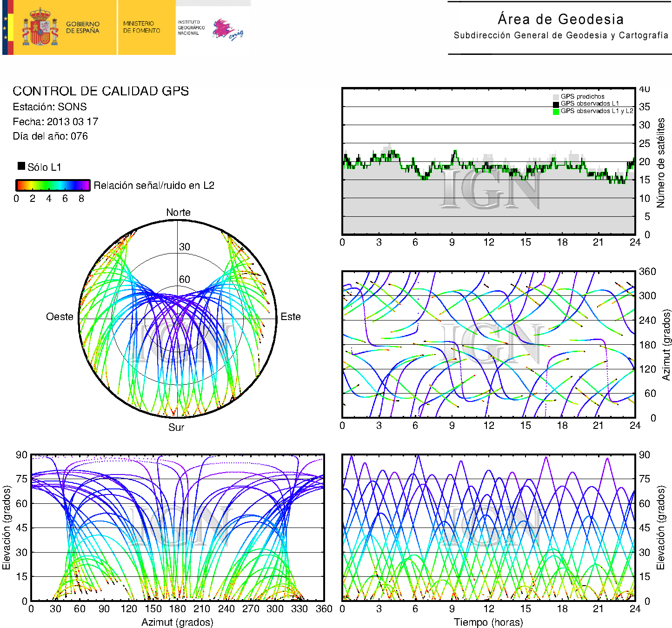Click the Número de satélites axis label
672x628 pixels.
click(661, 162)
